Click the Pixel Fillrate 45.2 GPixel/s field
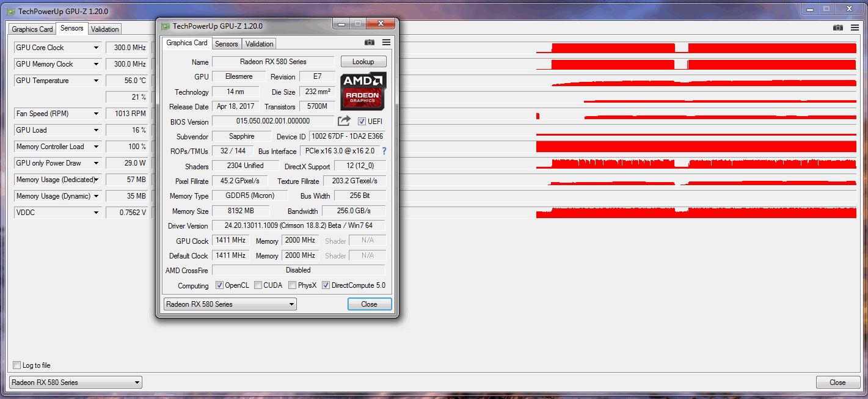Screen dimensions: 868x399 [x=239, y=181]
